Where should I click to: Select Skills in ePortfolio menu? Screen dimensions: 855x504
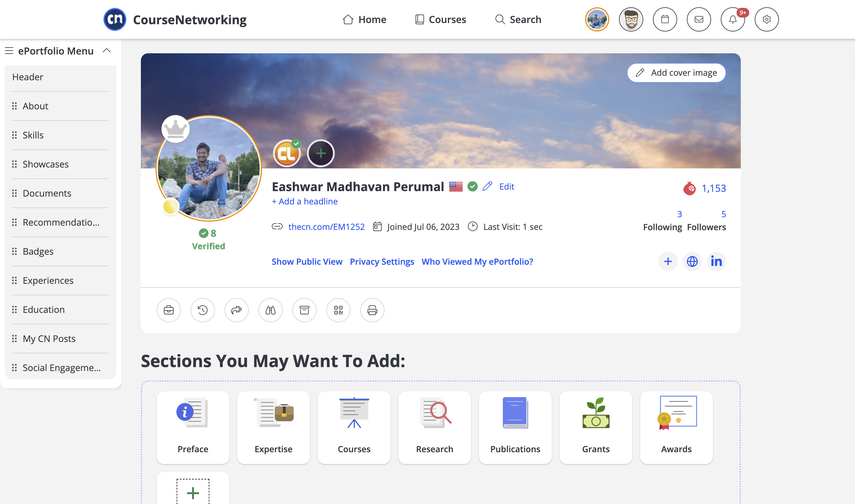61,135
